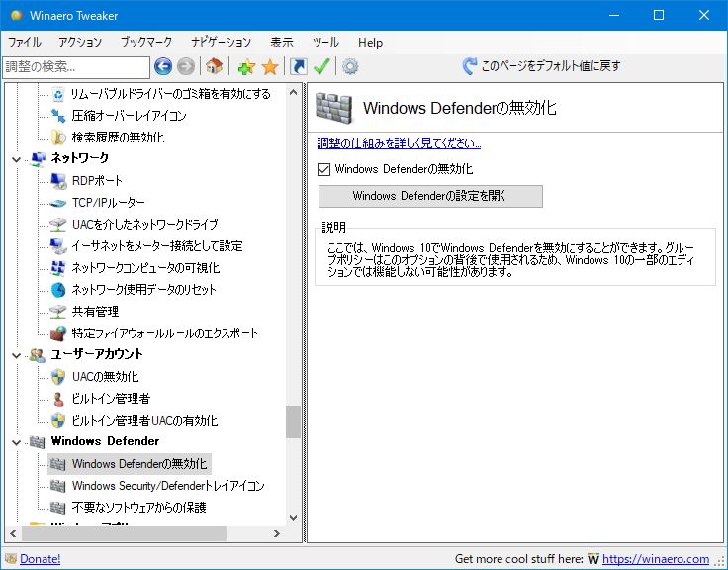Viewport: 728px width, 570px height.
Task: Open bookmarks via the star icon
Action: tap(269, 66)
